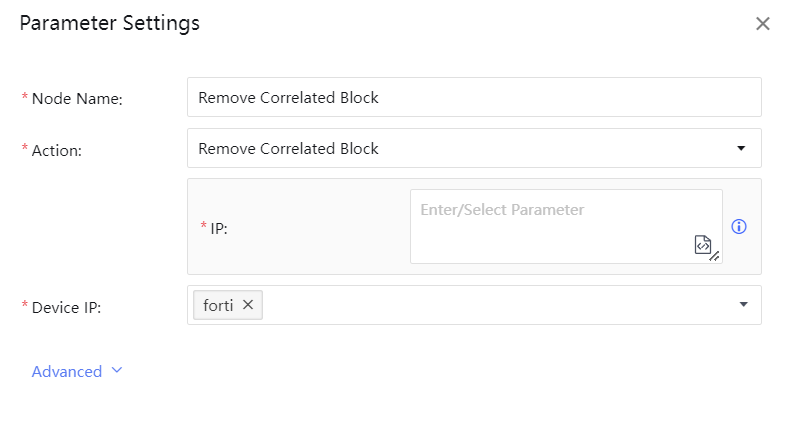The width and height of the screenshot is (785, 421).
Task: Click the resize handle of IP text area
Action: coord(715,257)
